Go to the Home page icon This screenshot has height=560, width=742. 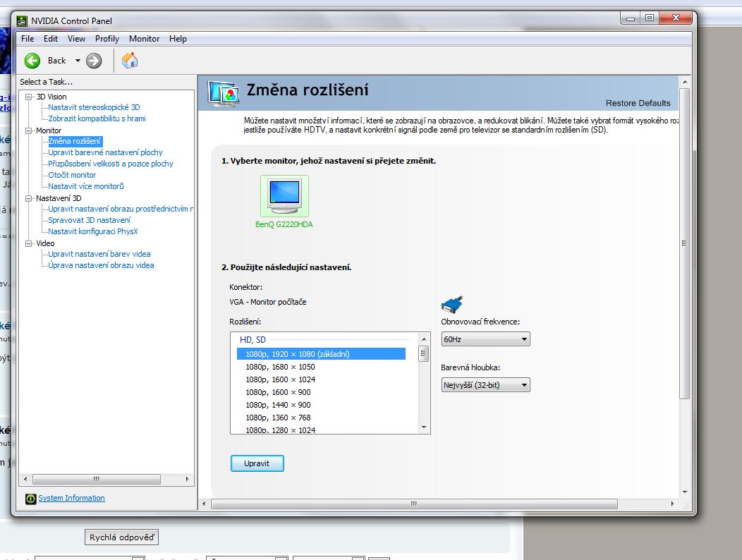click(130, 61)
